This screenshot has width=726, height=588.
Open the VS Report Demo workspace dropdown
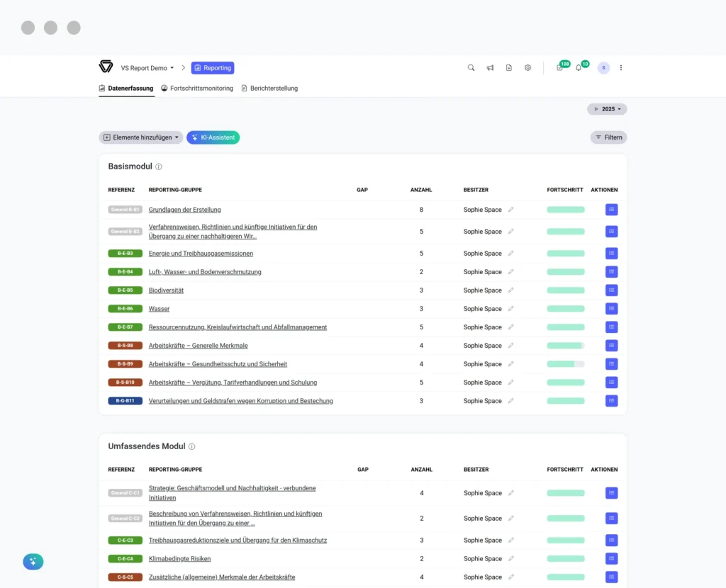coord(147,68)
